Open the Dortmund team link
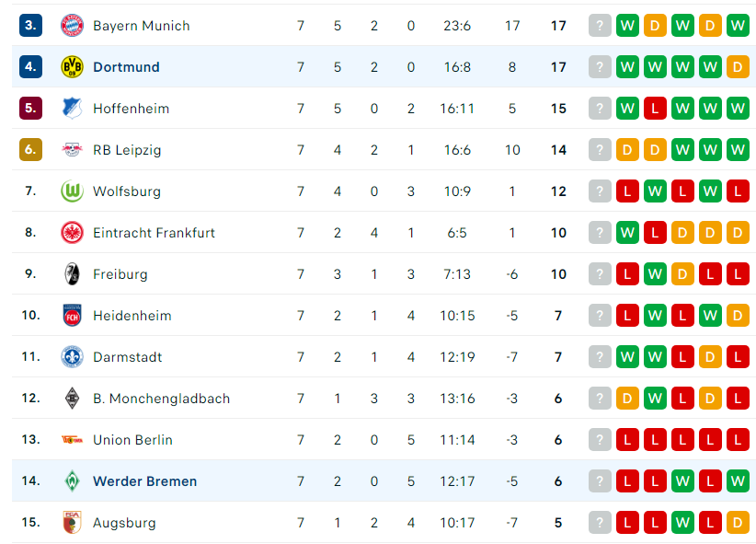The image size is (756, 544). [x=126, y=67]
